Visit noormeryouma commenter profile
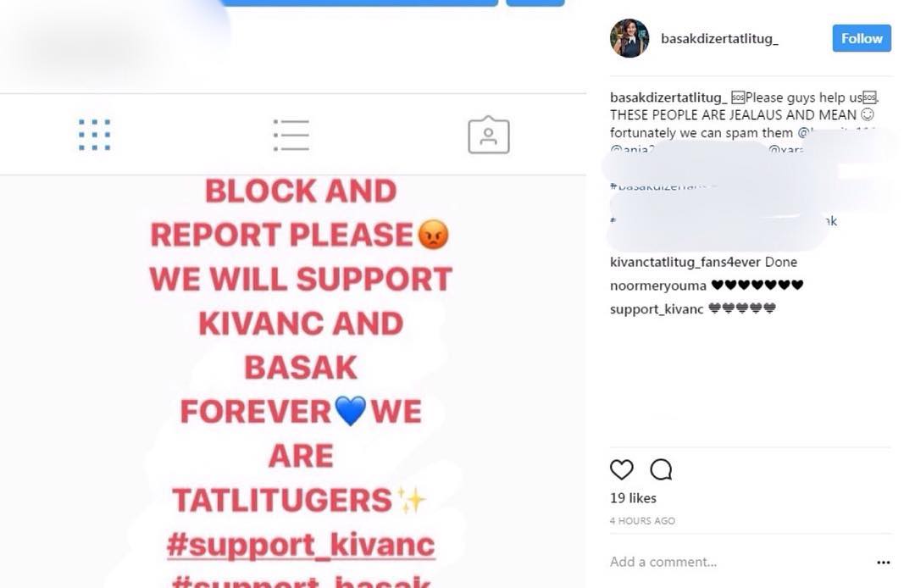Screen dimensions: 915x588 click(x=658, y=286)
